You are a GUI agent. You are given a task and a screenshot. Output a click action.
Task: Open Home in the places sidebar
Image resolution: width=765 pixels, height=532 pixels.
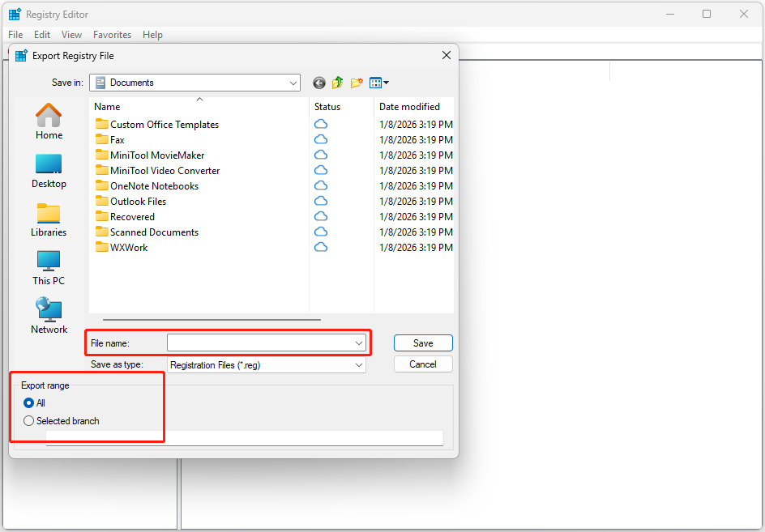pyautogui.click(x=49, y=121)
